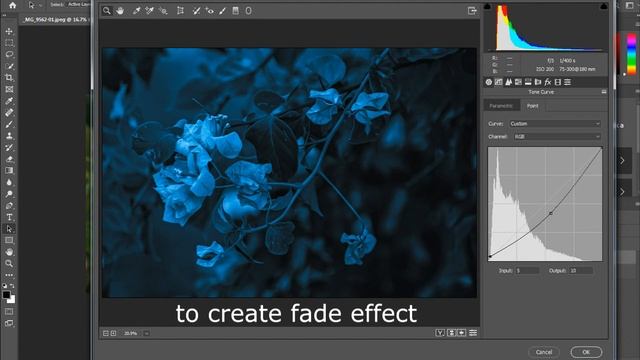Screen dimensions: 640x360
Task: Select the Frame tool
Action: click(x=9, y=89)
